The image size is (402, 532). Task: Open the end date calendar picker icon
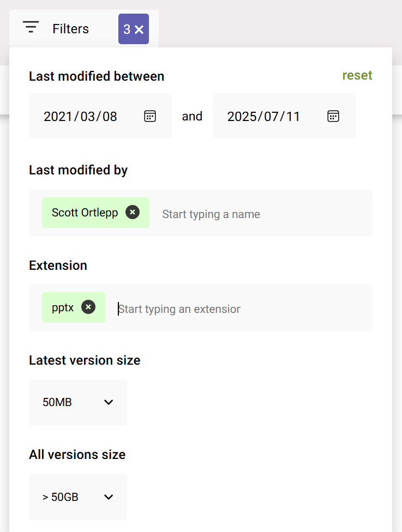[333, 116]
